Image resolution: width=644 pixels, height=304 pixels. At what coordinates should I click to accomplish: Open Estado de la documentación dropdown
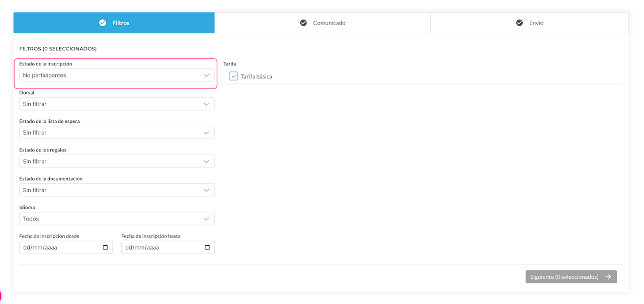(x=117, y=190)
